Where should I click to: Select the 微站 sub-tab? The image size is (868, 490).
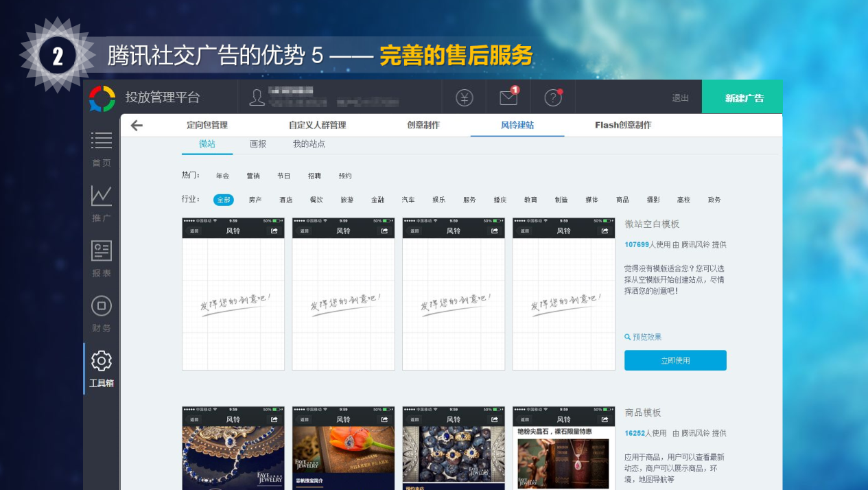pyautogui.click(x=207, y=144)
